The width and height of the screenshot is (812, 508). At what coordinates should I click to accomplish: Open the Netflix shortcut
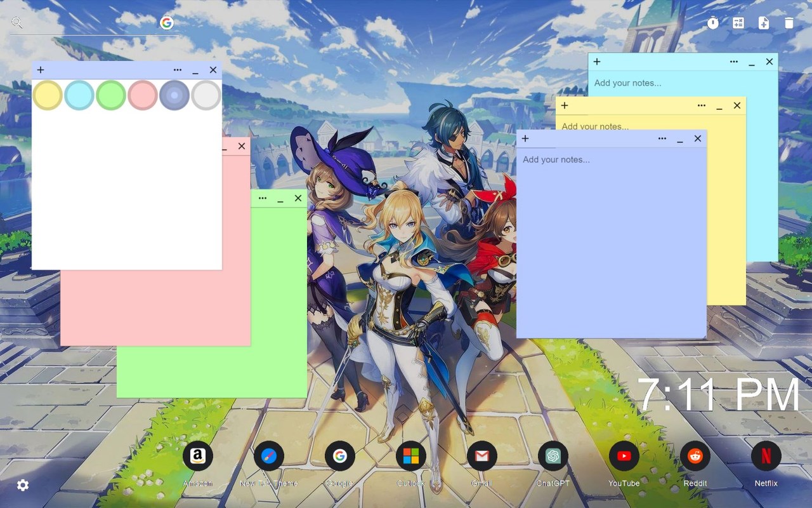(766, 456)
